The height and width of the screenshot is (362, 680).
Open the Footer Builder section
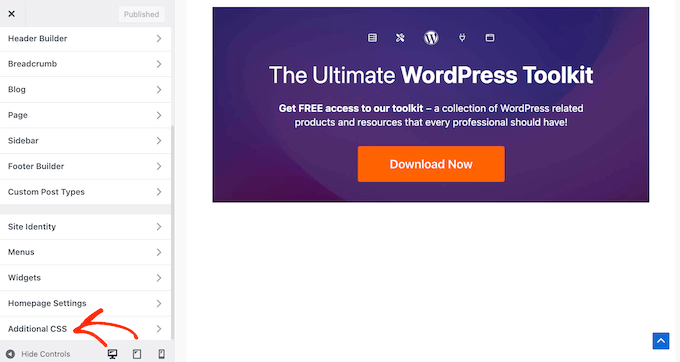coord(85,166)
